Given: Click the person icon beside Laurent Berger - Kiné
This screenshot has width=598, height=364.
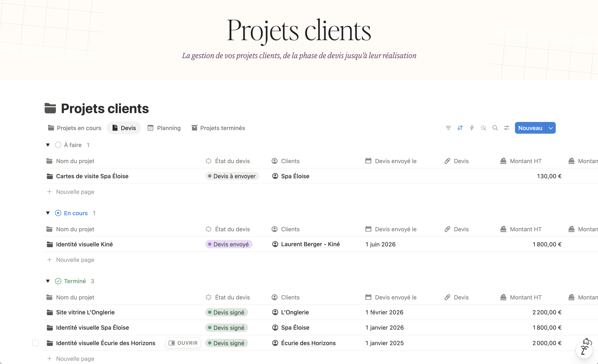Looking at the screenshot, I should pos(275,244).
